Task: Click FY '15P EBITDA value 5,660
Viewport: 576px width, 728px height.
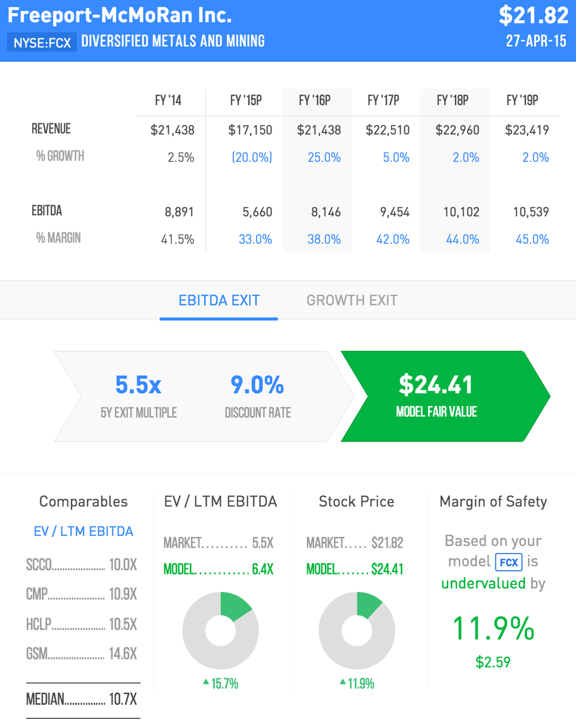Action: (x=256, y=212)
